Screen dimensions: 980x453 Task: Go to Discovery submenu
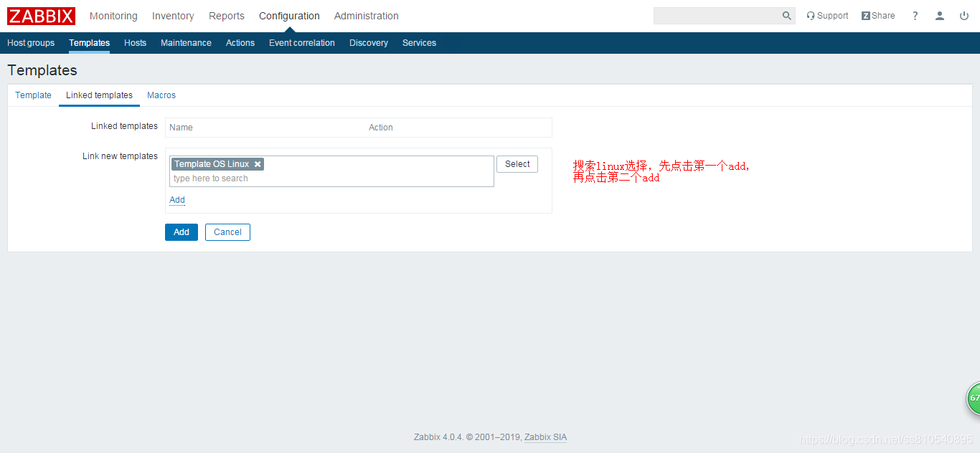(x=369, y=43)
